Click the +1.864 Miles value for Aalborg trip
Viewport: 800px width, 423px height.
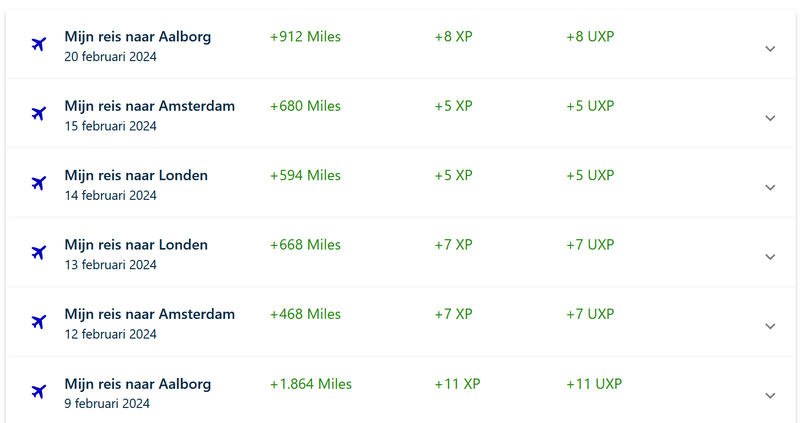[x=311, y=384]
